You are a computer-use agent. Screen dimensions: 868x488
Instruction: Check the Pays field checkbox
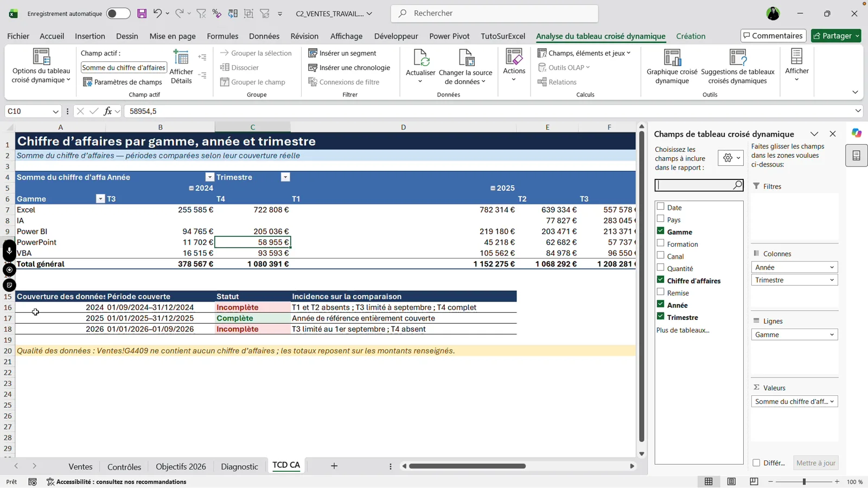(660, 219)
